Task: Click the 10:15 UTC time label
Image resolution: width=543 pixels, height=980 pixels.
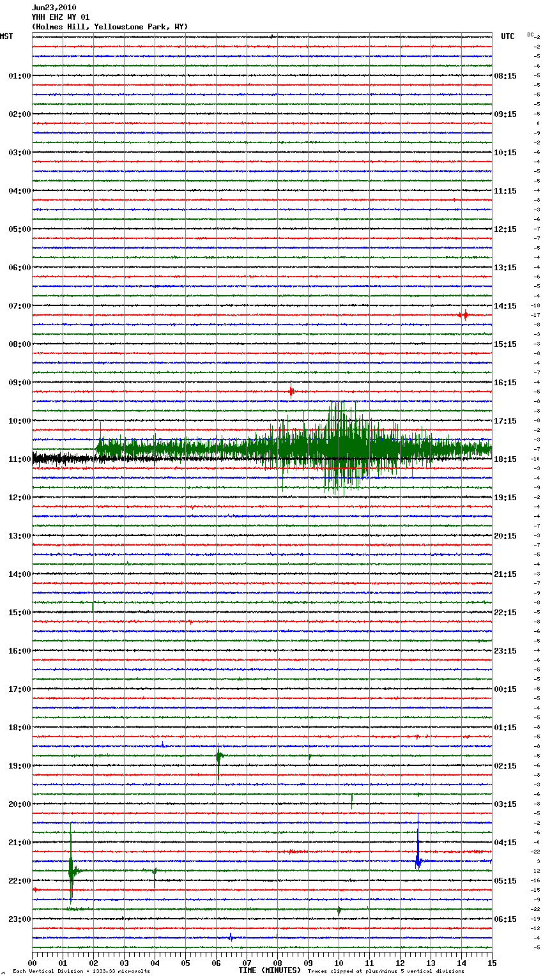Action: (x=505, y=152)
